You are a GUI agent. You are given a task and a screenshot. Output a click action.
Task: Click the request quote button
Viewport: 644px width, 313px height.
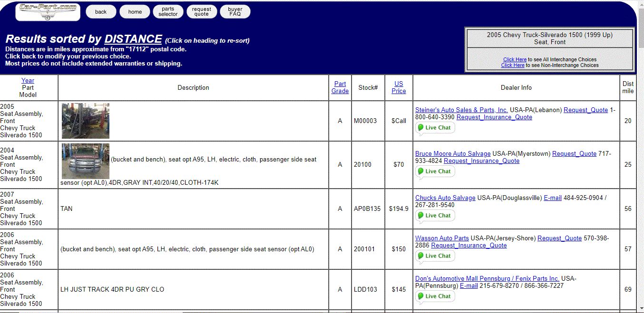(202, 12)
